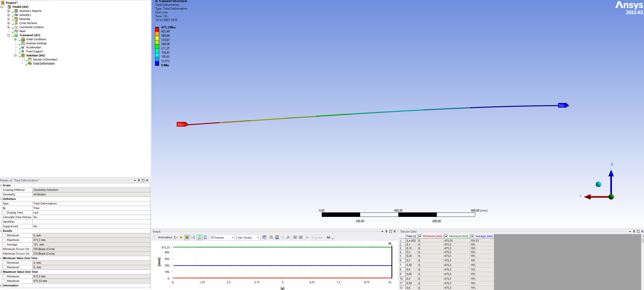Uncheck the Minimum [mm] column checkbox
Viewport: 644px width, 290px height.
420,236
